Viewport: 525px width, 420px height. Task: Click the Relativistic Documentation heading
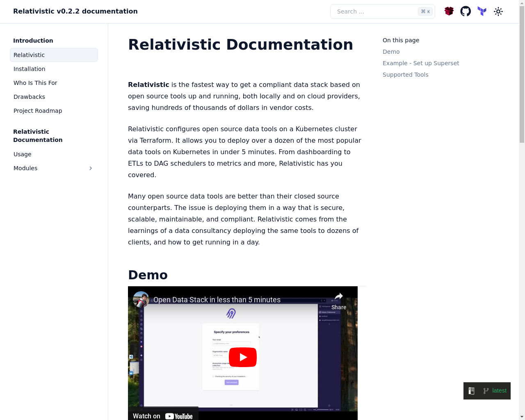tap(240, 44)
